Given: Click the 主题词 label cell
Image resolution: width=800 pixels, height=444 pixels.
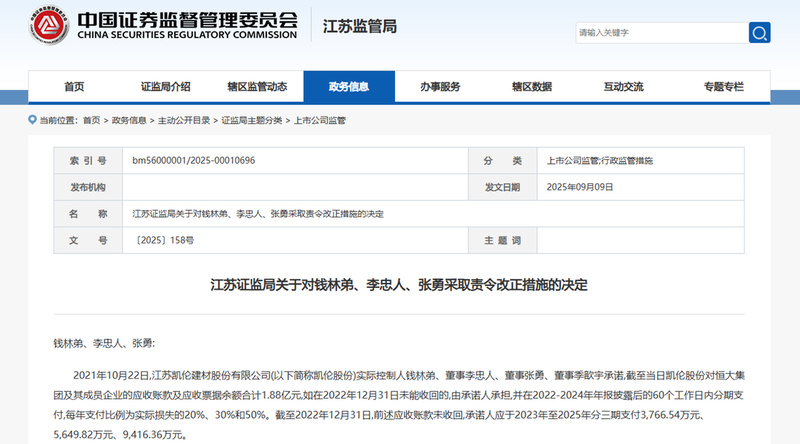Looking at the screenshot, I should (503, 240).
